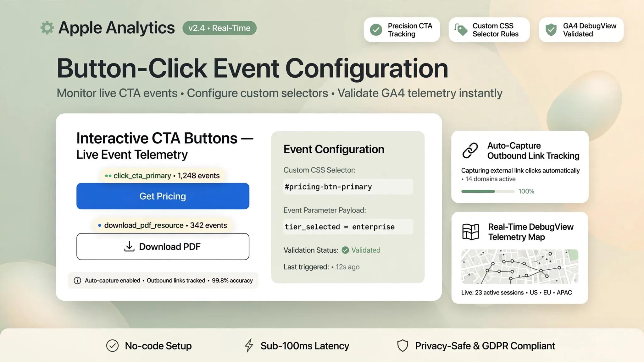
Task: Open the Custom CSS Selector Rules chip
Action: click(x=489, y=30)
